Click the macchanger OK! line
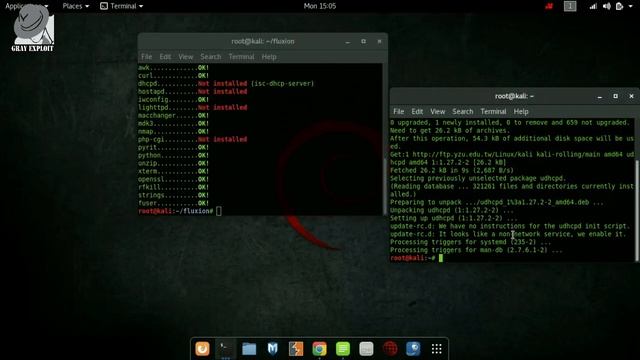The height and width of the screenshot is (360, 640). 173,116
